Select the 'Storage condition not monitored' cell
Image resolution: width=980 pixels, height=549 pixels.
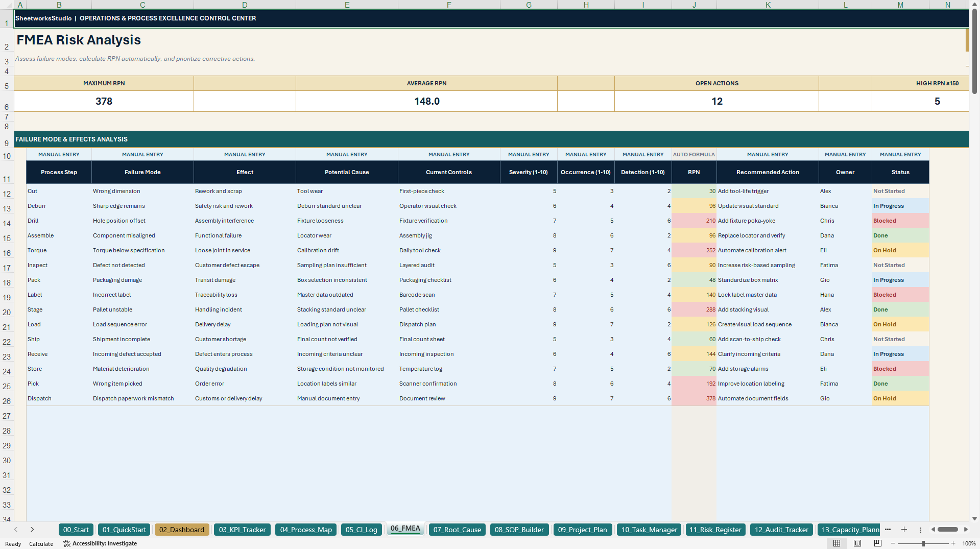347,369
